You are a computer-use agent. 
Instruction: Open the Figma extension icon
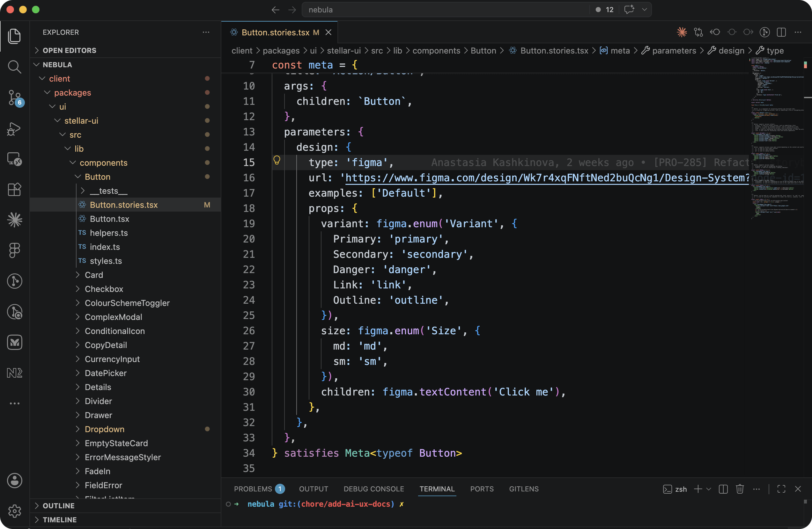pos(14,250)
